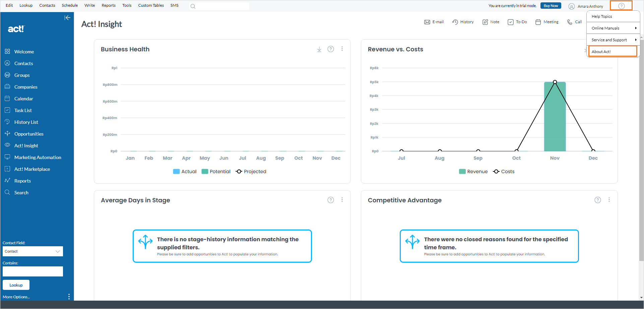Open the Amara Anthony user profile
This screenshot has width=644, height=309.
[x=586, y=6]
